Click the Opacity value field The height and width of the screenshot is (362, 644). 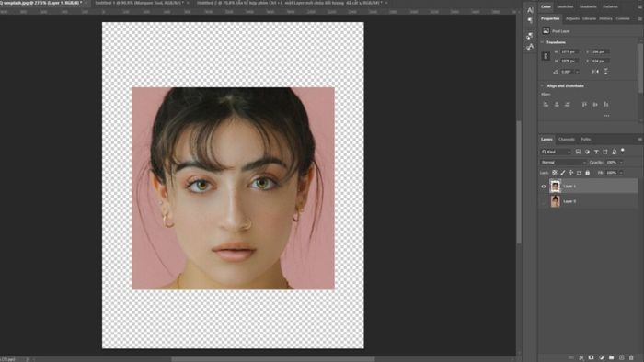pyautogui.click(x=612, y=163)
